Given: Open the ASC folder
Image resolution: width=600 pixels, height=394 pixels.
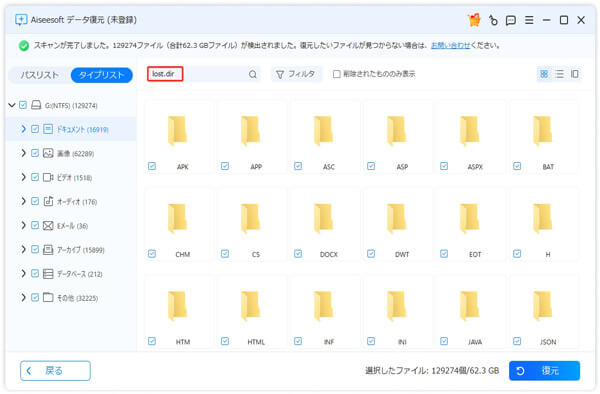Looking at the screenshot, I should (323, 131).
